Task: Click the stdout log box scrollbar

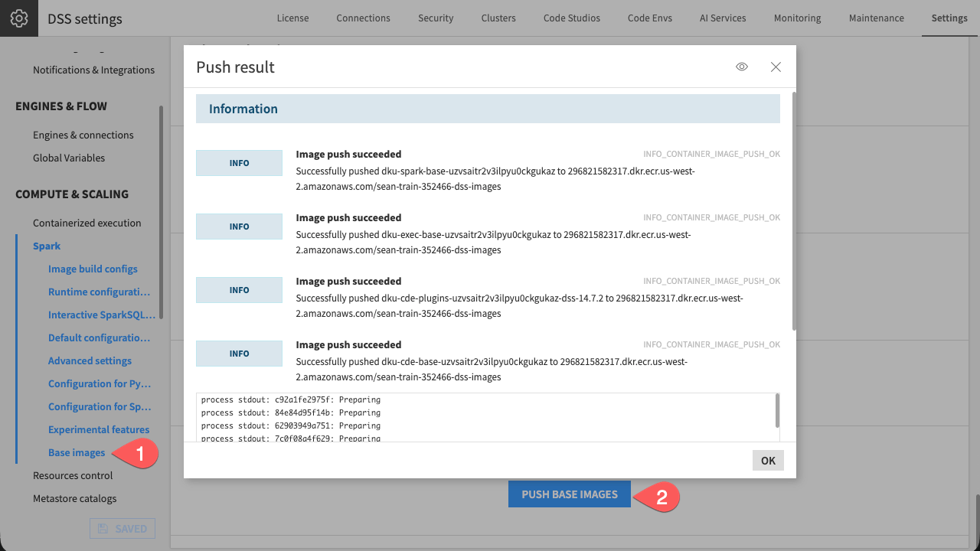Action: point(778,410)
